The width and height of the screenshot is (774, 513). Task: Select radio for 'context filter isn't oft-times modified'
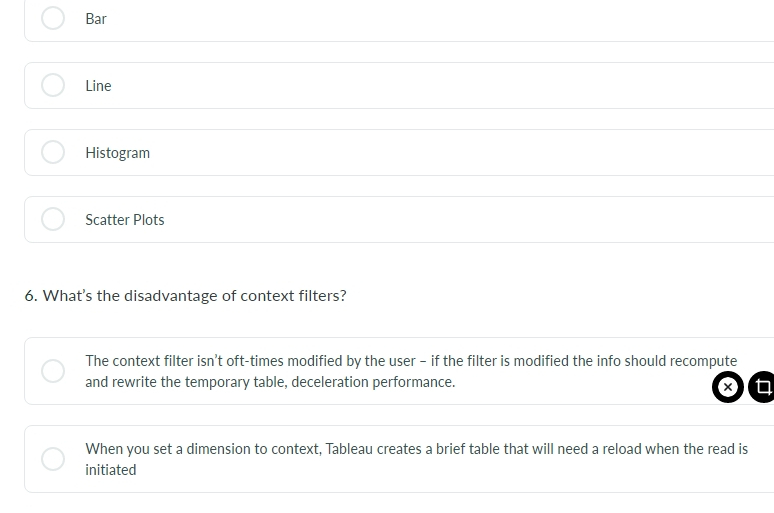[53, 371]
